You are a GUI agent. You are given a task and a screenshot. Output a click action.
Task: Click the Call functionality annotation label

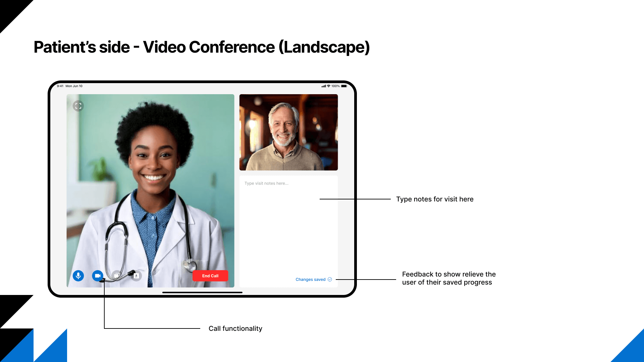(x=235, y=328)
